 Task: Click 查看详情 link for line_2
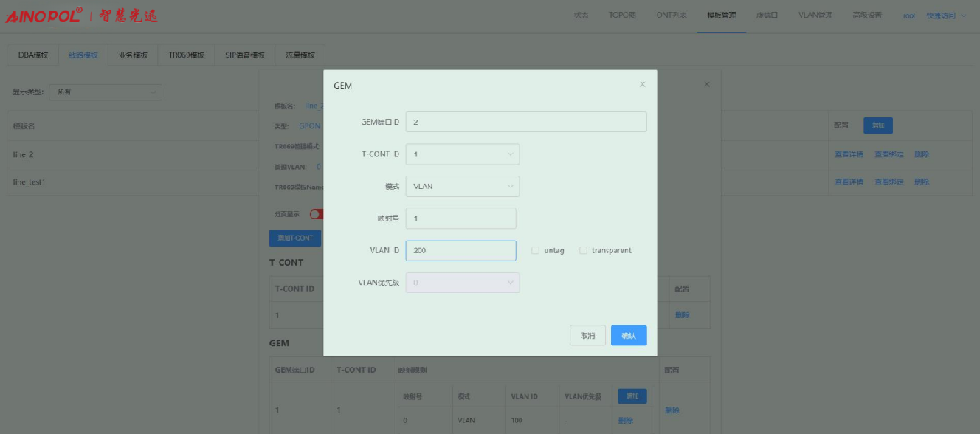[849, 154]
